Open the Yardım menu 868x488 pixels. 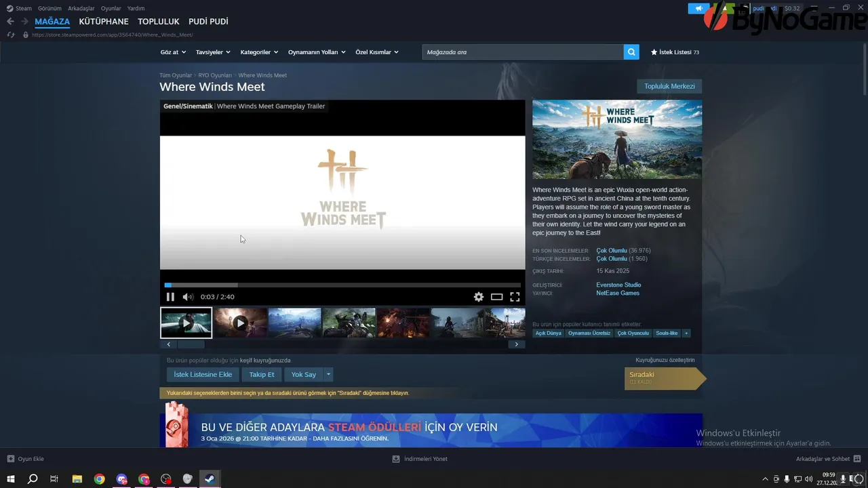136,8
